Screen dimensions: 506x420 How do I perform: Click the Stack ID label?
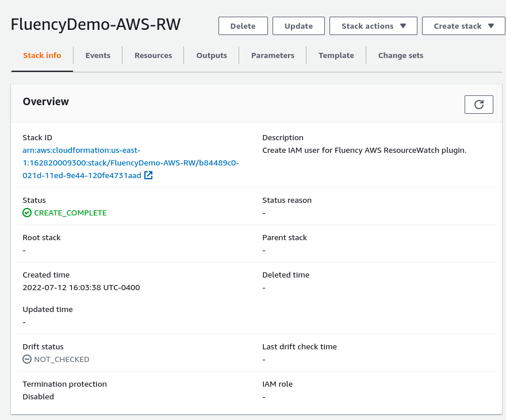[37, 138]
